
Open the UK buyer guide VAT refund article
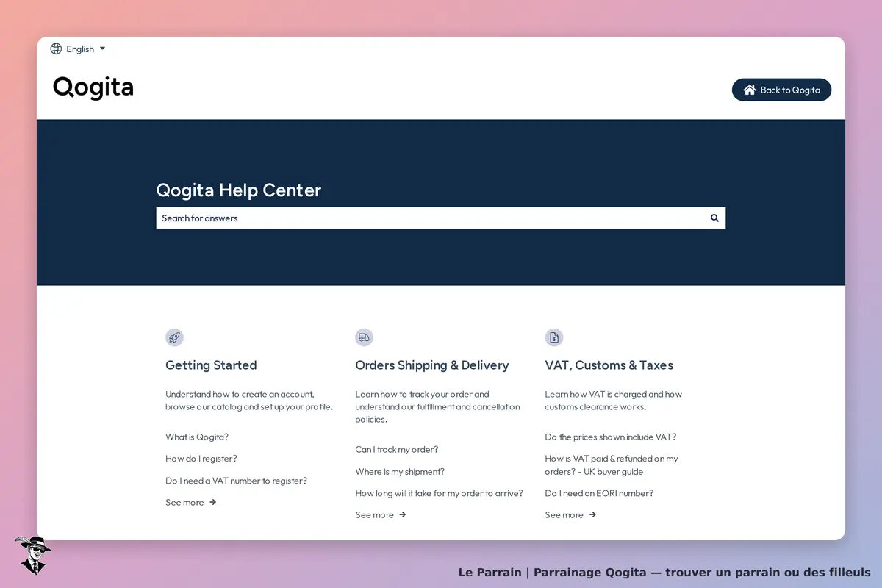click(612, 465)
